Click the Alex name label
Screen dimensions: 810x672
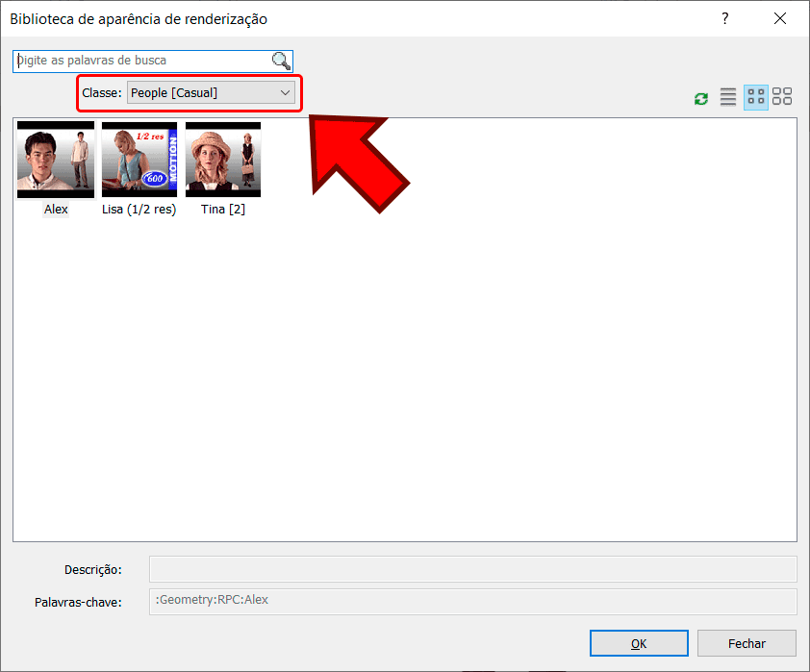pos(56,210)
